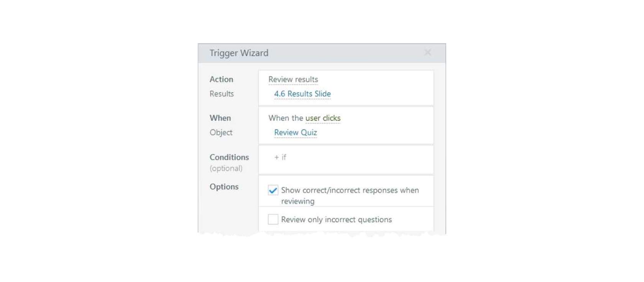Screen dimensions: 644x282
Task: Select the Options section label
Action: point(224,187)
